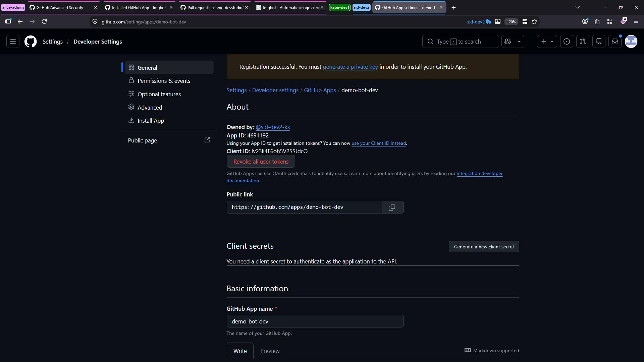644x362 pixels.
Task: Open new browser tab plus button
Action: pos(453,7)
